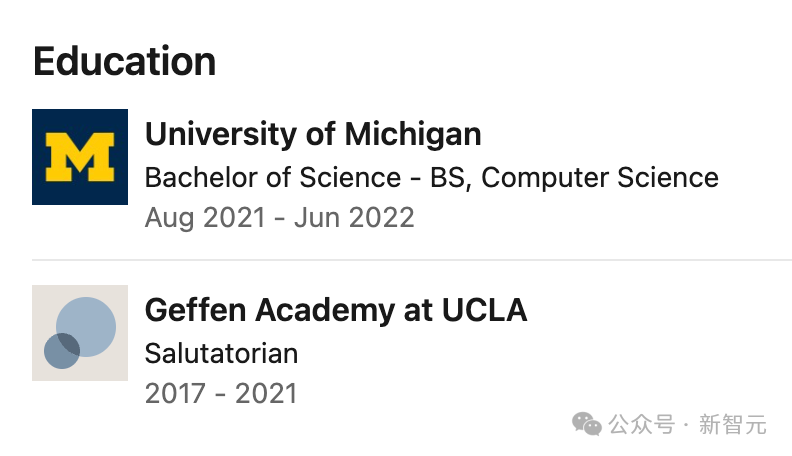Click the yellow M in the Michigan logo
This screenshot has height=456, width=792.
[x=80, y=157]
